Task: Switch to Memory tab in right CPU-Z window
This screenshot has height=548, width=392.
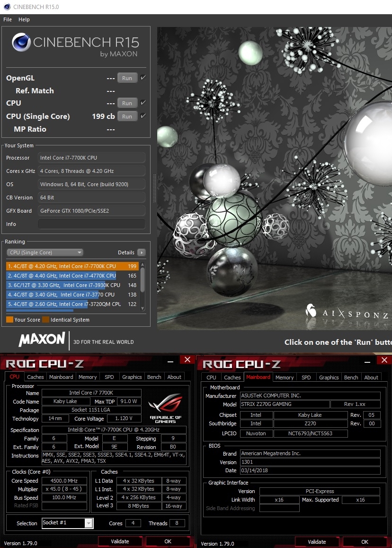Action: tap(285, 377)
